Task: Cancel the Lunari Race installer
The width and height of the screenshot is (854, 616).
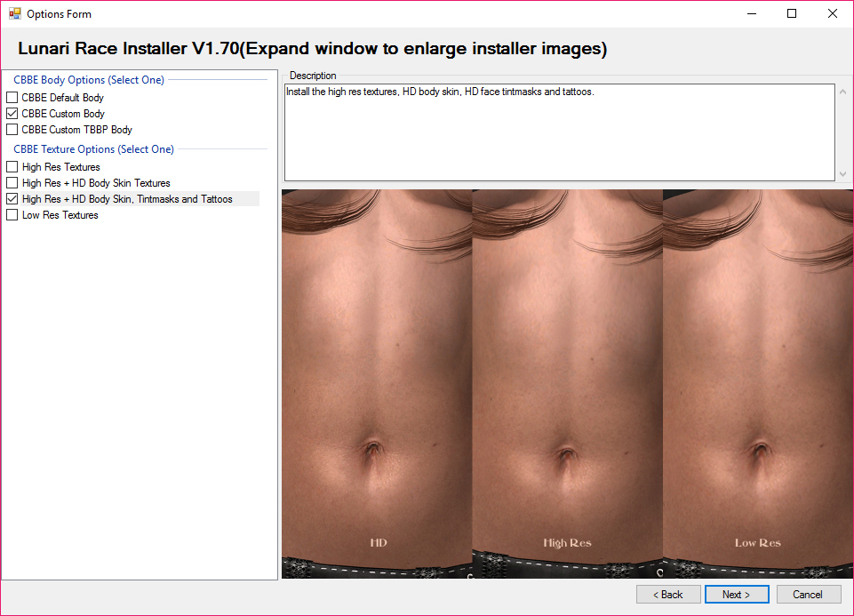Action: coord(809,594)
